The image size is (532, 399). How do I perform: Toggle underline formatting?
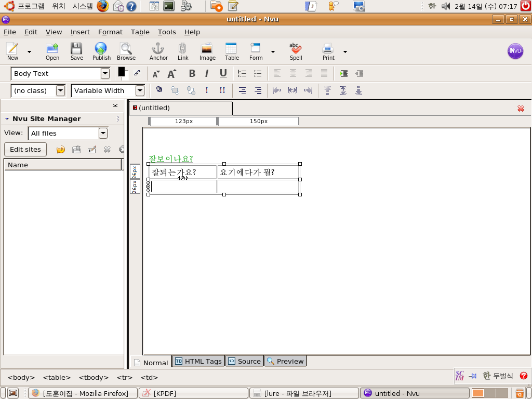point(223,73)
